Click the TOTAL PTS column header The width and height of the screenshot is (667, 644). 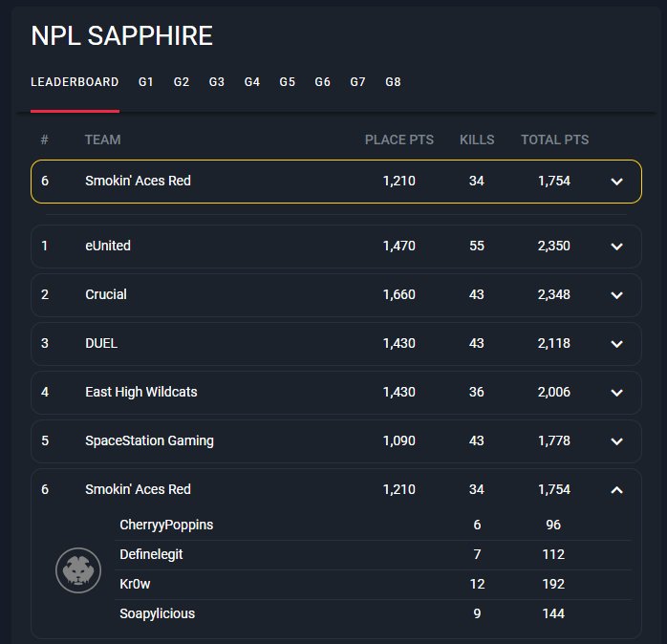554,140
